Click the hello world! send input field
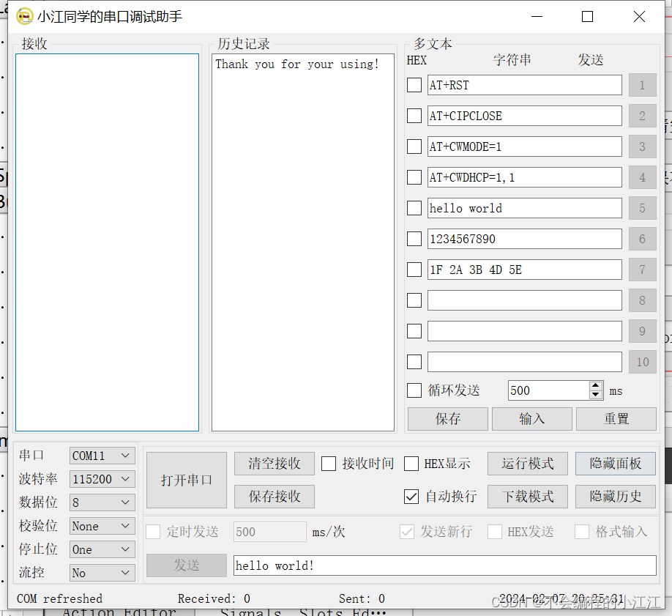The height and width of the screenshot is (616, 672). point(445,565)
